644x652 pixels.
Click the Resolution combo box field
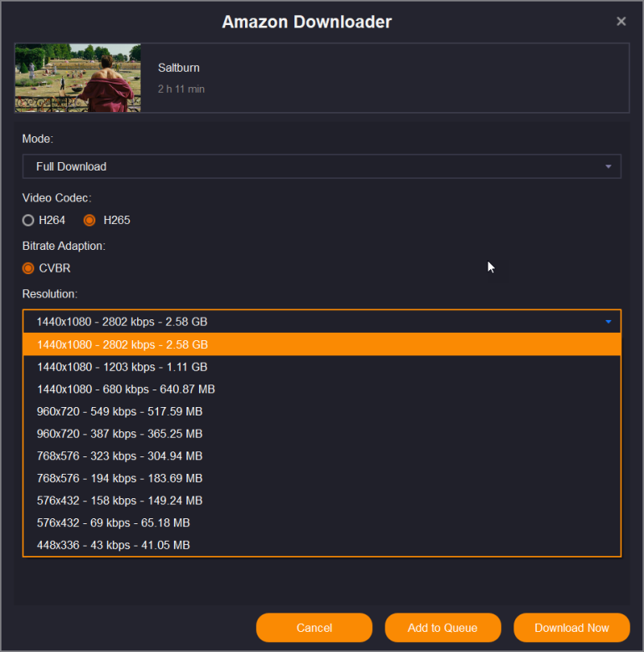coord(309,322)
